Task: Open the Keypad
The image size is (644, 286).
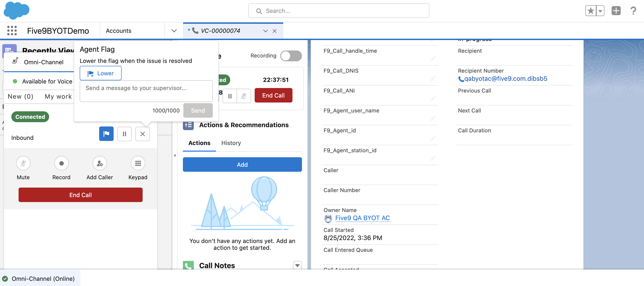Action: (138, 163)
